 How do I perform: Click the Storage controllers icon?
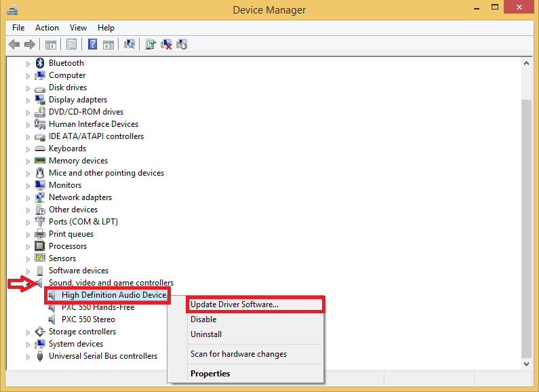coord(40,332)
